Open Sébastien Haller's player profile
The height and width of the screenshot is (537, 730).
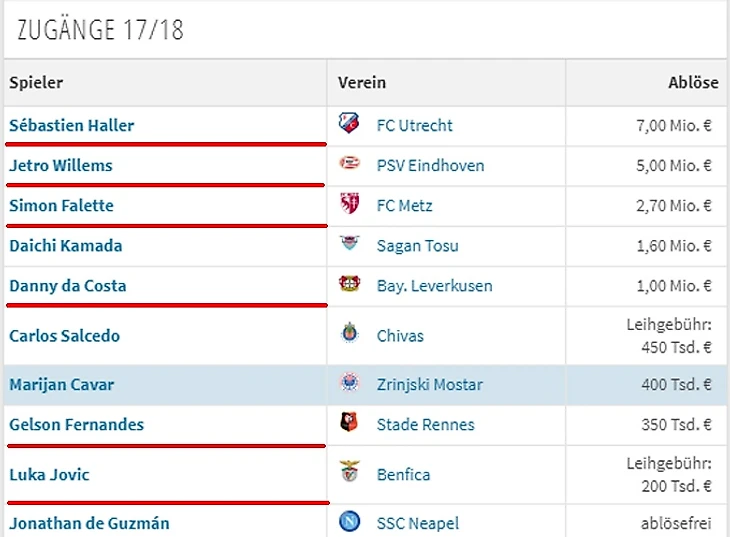[x=71, y=125]
